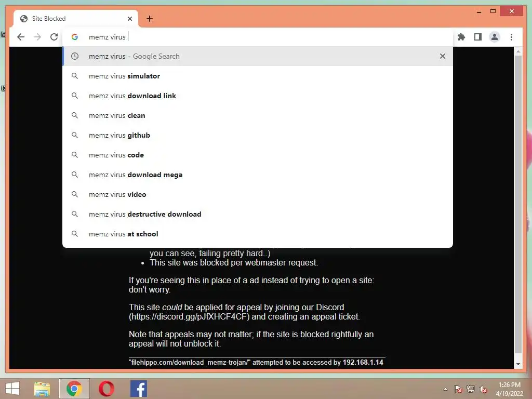Launch Opera from taskbar
This screenshot has width=532, height=399.
click(x=106, y=389)
